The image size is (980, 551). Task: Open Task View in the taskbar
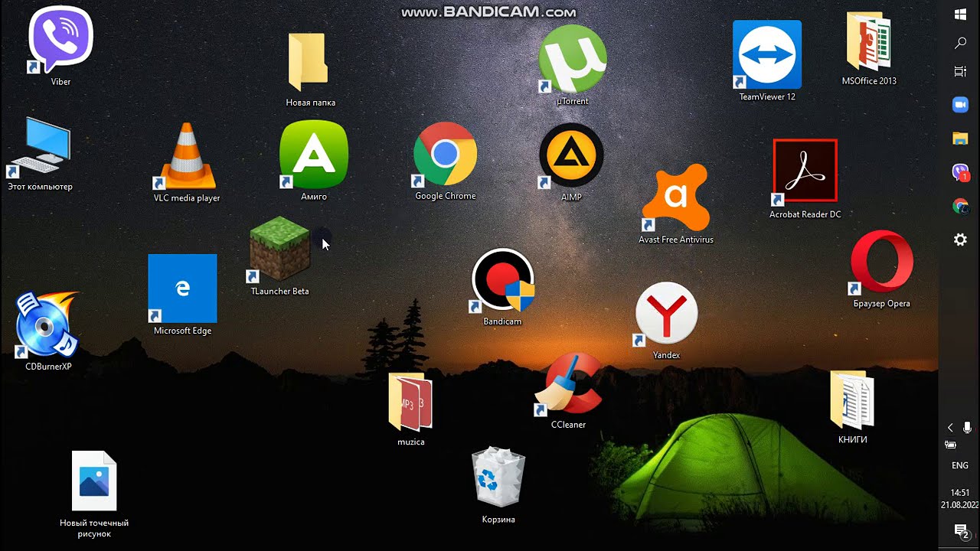tap(960, 71)
